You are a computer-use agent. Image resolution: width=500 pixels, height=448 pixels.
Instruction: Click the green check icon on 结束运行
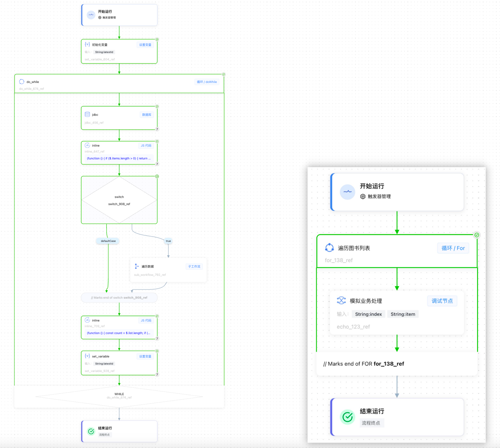click(347, 417)
